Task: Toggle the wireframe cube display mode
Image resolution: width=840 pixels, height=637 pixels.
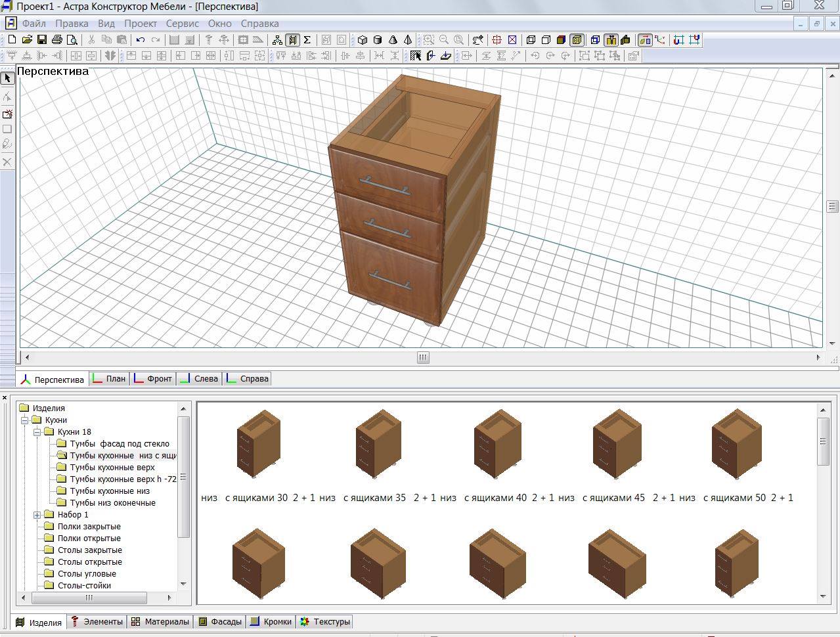Action: 531,40
